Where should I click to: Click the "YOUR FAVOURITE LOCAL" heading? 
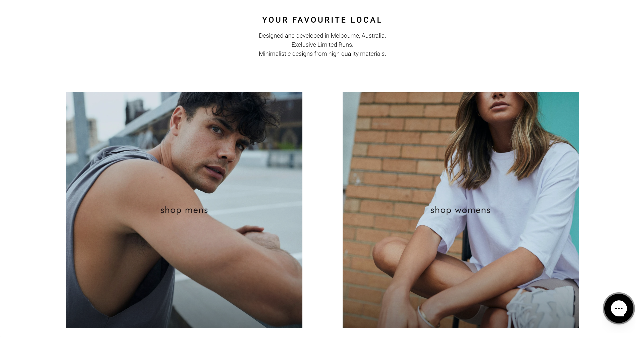tap(322, 20)
